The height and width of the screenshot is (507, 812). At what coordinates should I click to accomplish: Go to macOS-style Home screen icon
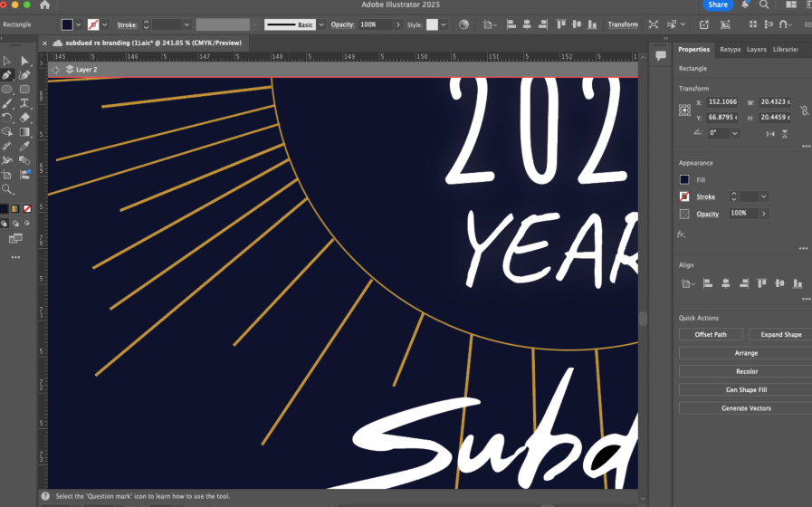pyautogui.click(x=45, y=5)
